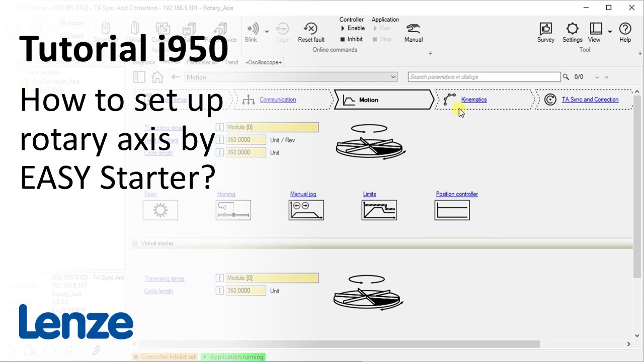Click the View layout icon
Screen dimensions: 644x362
point(596,29)
